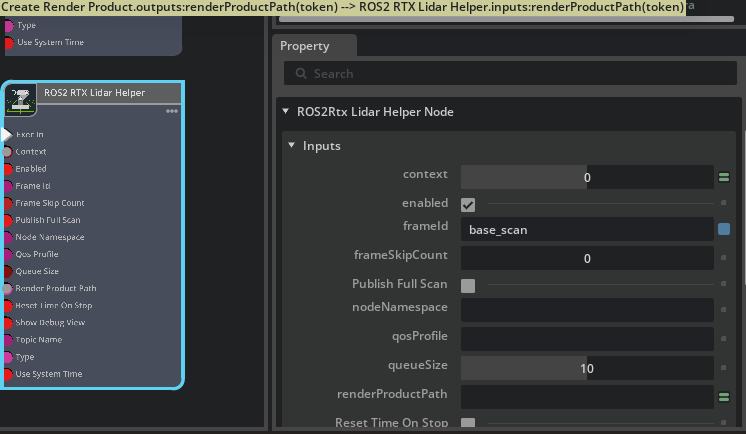
Task: Click the Show Debug View input port
Action: point(8,323)
